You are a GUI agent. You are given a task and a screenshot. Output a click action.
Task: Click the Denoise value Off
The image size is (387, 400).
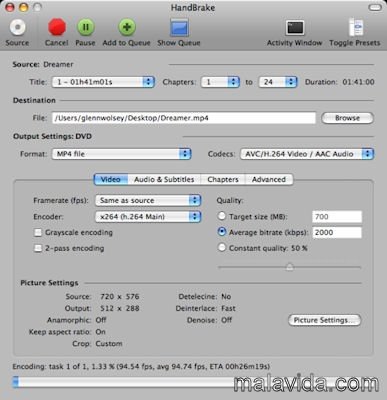click(x=227, y=320)
